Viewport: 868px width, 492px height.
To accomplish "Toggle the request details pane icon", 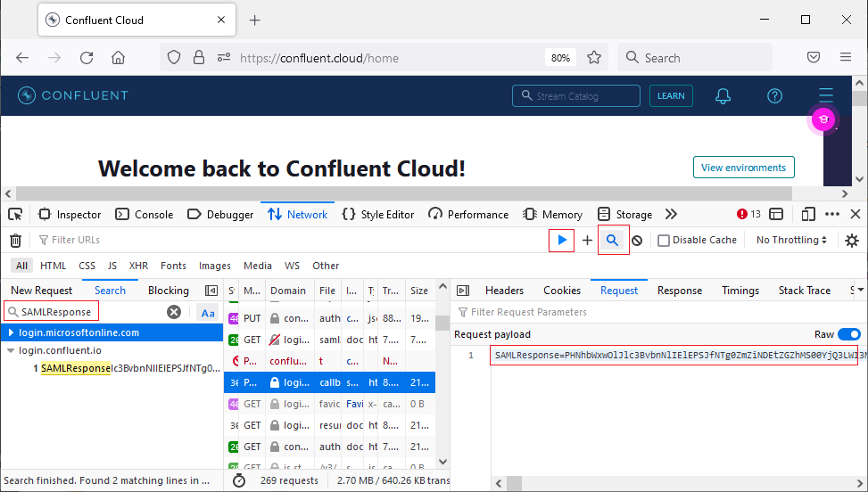I will pyautogui.click(x=463, y=291).
